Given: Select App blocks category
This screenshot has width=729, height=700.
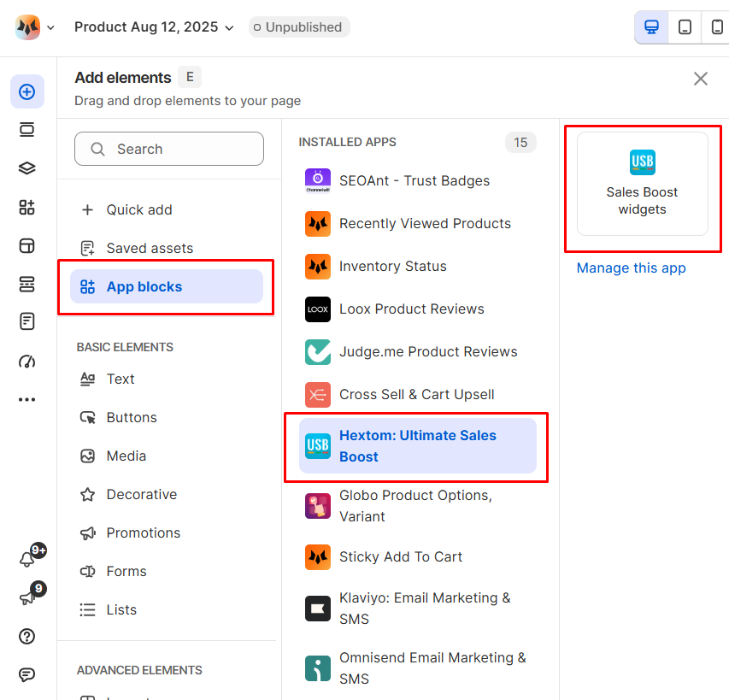Looking at the screenshot, I should (x=167, y=287).
